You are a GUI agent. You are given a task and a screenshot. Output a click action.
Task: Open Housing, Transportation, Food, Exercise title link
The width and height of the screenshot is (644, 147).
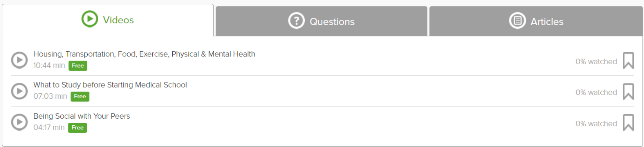144,54
